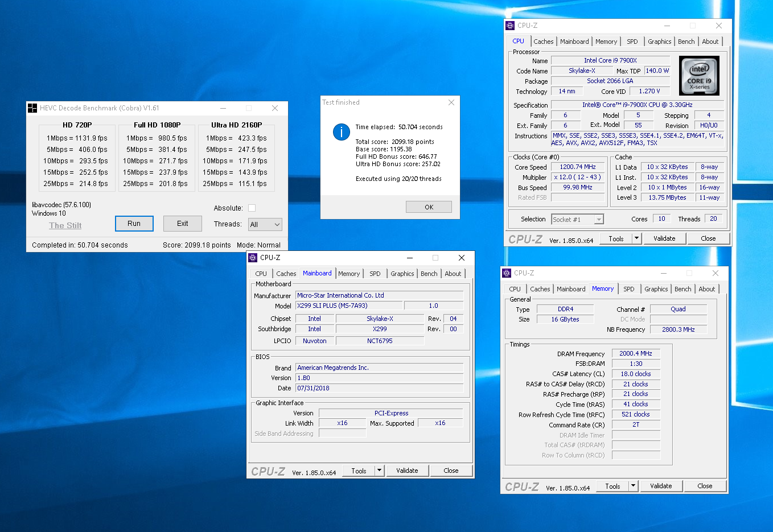Open SPD tab in CPU-Z Memory window
773x532 pixels.
[629, 289]
